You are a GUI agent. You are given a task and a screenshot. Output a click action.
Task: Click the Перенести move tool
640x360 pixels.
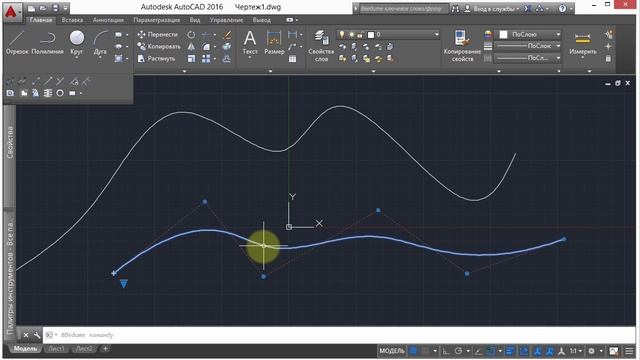tap(158, 35)
